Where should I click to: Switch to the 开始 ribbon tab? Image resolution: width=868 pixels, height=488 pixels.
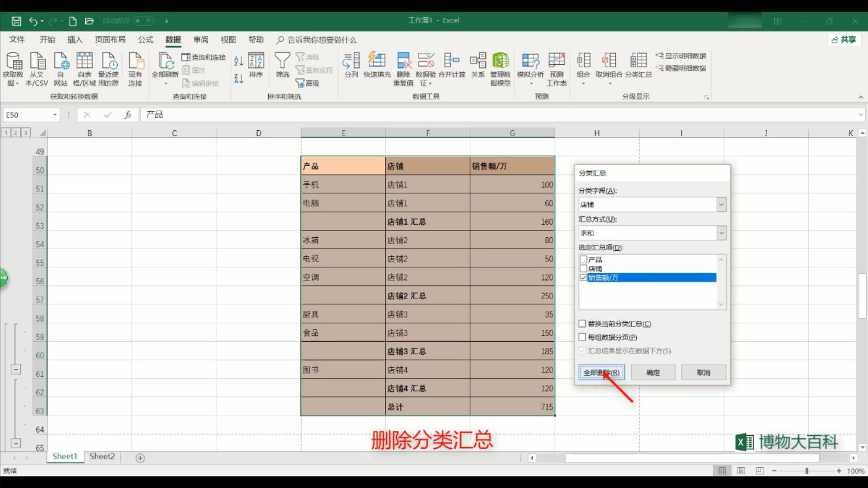point(47,39)
